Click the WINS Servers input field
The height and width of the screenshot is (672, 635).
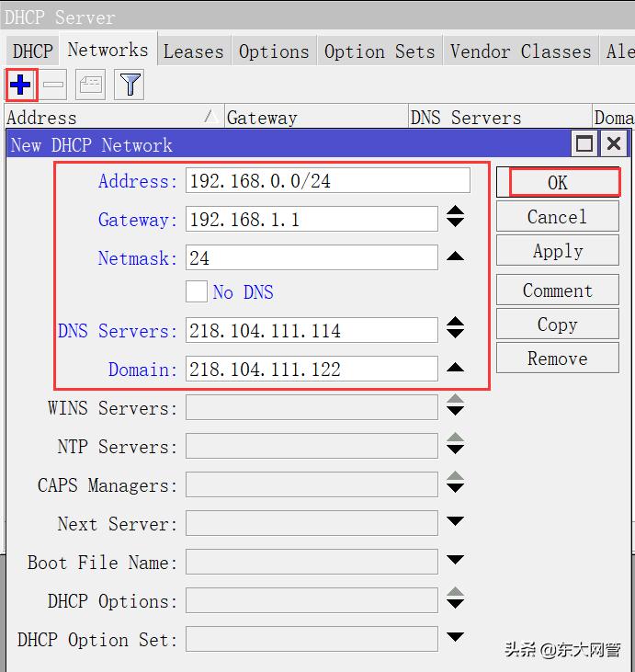[312, 407]
